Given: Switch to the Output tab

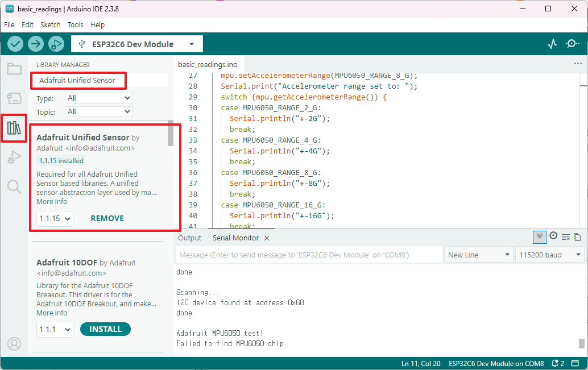Looking at the screenshot, I should pyautogui.click(x=189, y=238).
